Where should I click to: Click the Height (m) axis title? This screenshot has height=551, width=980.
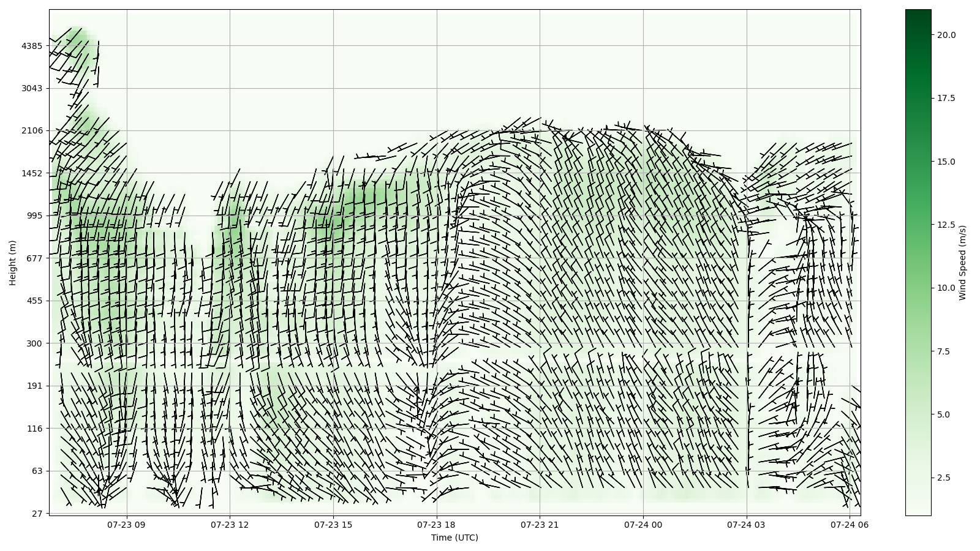click(12, 263)
